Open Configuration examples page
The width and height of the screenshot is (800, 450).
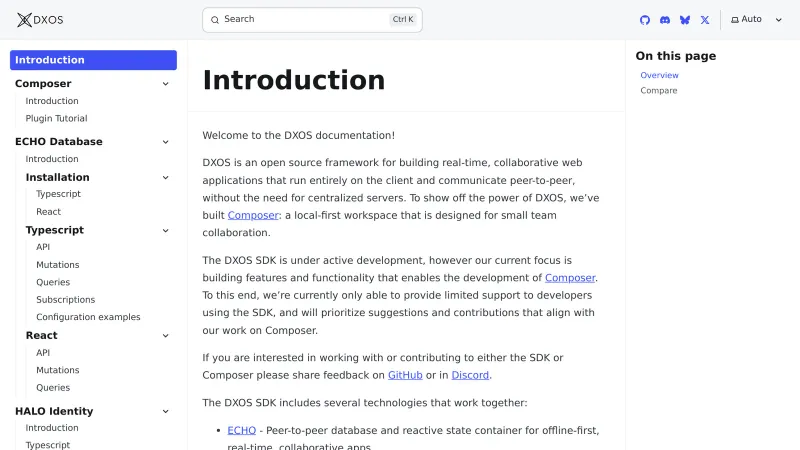pyautogui.click(x=88, y=317)
